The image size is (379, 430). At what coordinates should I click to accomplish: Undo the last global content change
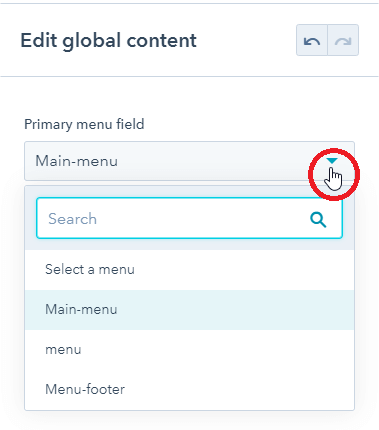(x=312, y=40)
